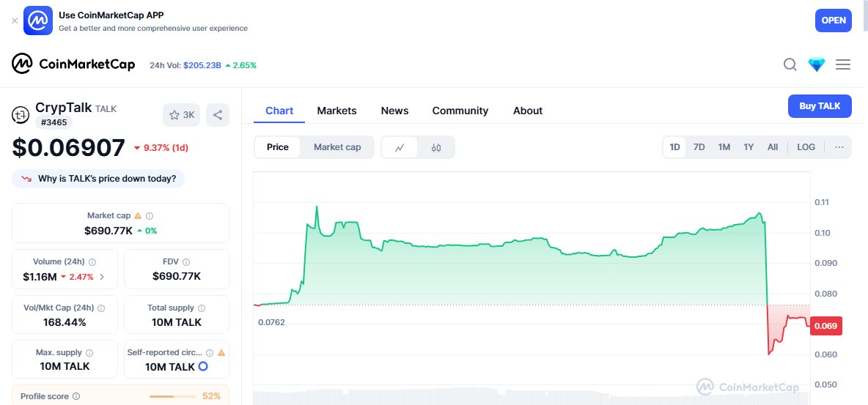The width and height of the screenshot is (868, 405).
Task: Set chart range to 1M
Action: click(x=724, y=147)
